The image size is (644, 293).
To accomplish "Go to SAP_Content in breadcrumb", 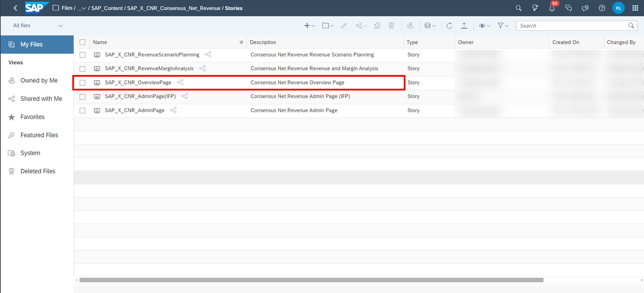I will tap(107, 8).
